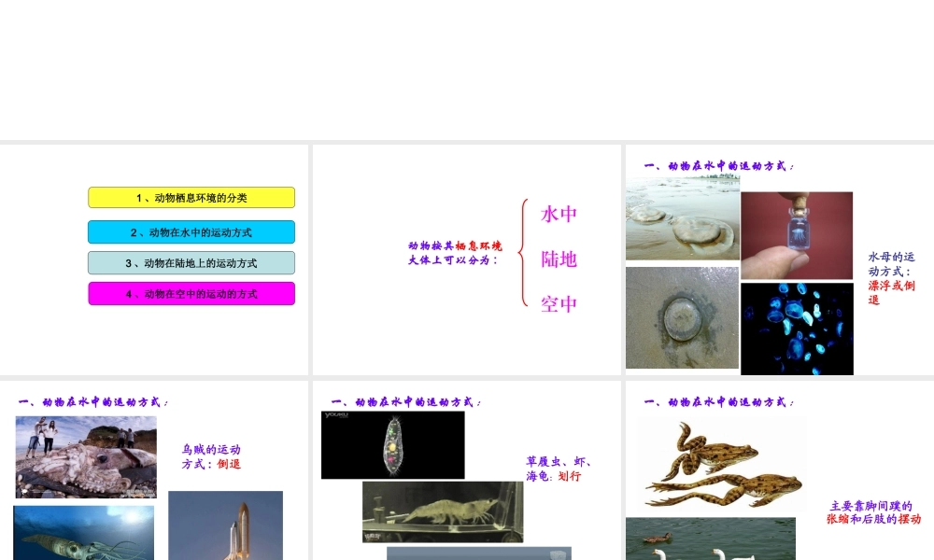This screenshot has width=934, height=560.
Task: Click the text 水母的运动方式：漂浮或倒退
Action: [x=891, y=278]
